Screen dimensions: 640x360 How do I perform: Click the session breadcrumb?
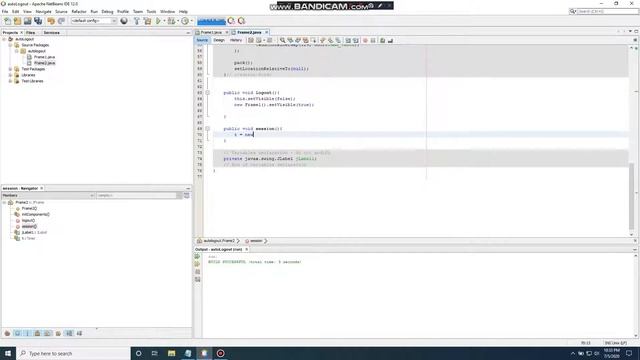point(256,241)
